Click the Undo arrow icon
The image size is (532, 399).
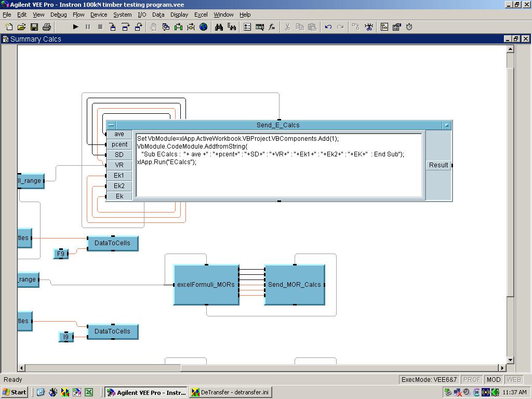click(x=328, y=27)
